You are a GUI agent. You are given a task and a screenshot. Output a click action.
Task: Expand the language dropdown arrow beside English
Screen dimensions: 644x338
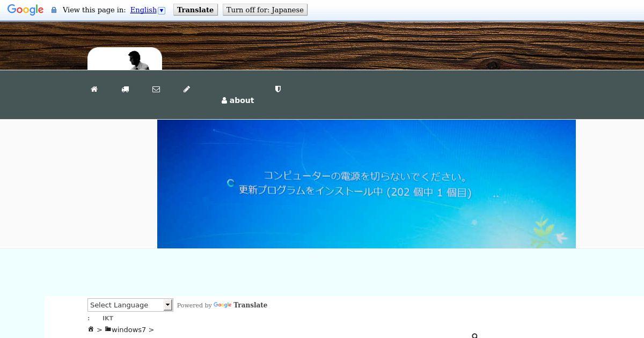162,10
